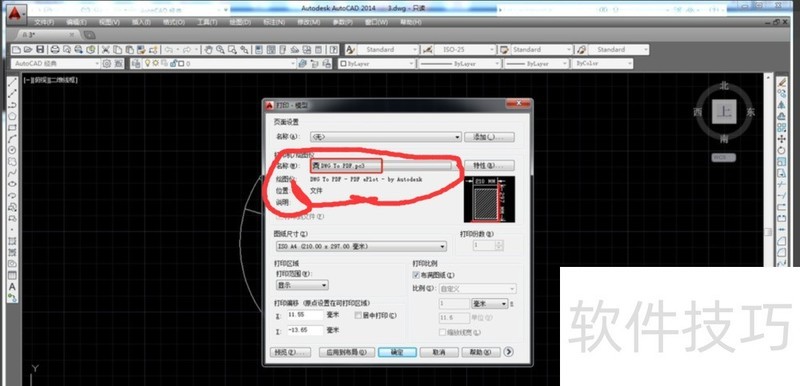Screen dimensions: 800x386
Task: Click the 确定 button
Action: click(397, 352)
